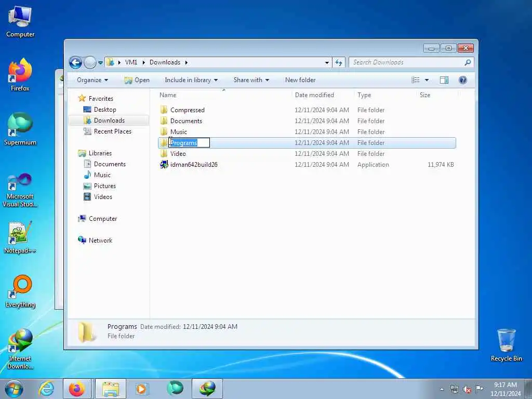
Task: Select the Recycle Bin on desktop
Action: (506, 345)
